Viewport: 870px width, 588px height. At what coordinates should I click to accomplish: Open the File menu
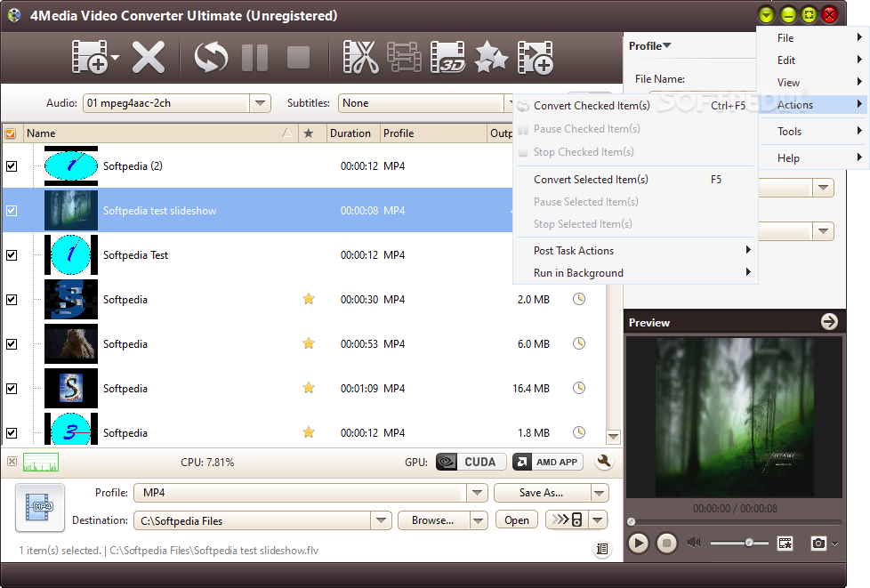pyautogui.click(x=812, y=37)
